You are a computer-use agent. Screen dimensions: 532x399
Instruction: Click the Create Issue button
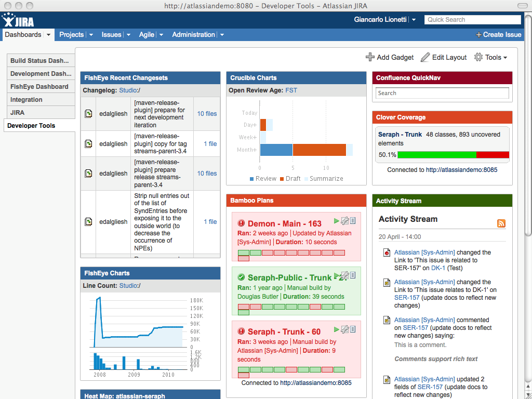tap(498, 35)
